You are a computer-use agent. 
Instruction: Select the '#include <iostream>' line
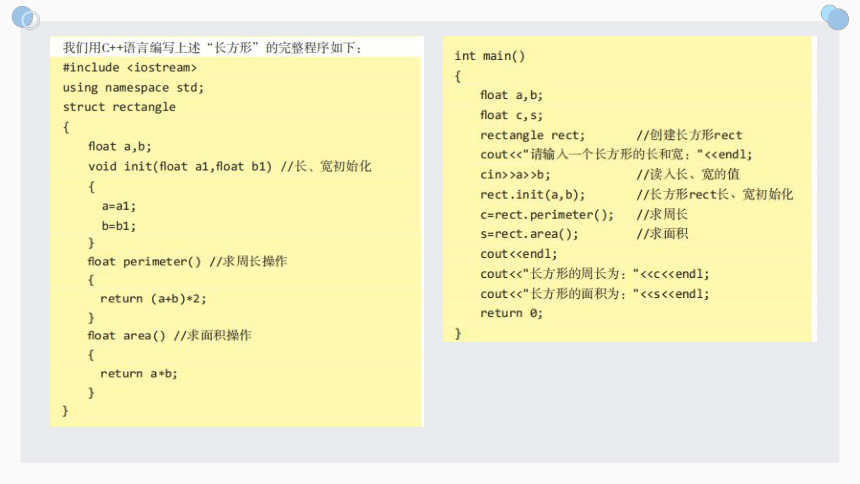[129, 67]
